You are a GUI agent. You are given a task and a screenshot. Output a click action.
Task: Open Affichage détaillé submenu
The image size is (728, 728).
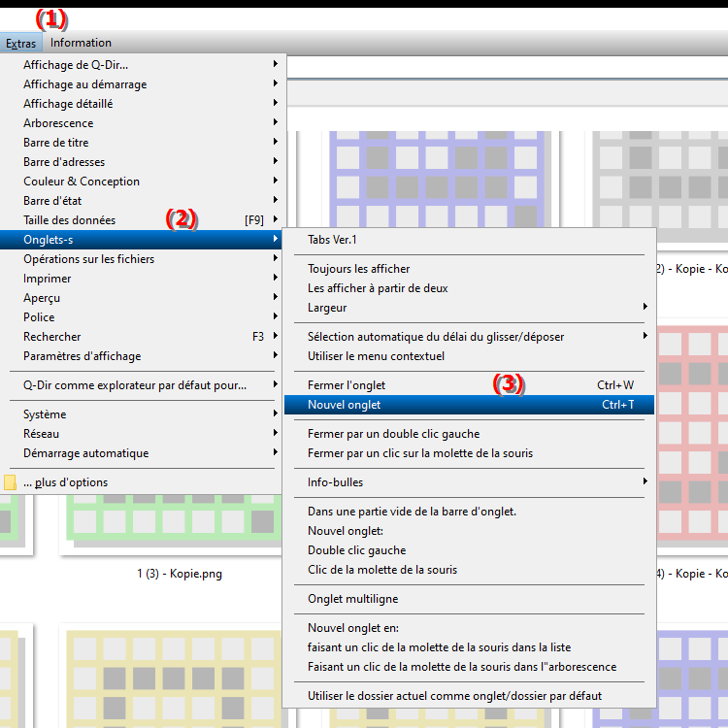coord(143,104)
